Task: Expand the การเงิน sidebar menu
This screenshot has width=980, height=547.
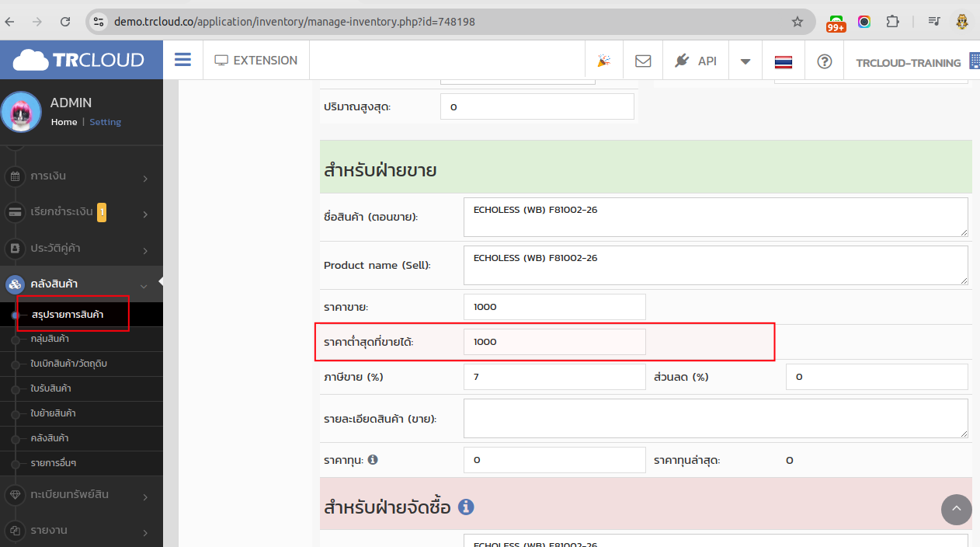Action: coord(82,176)
